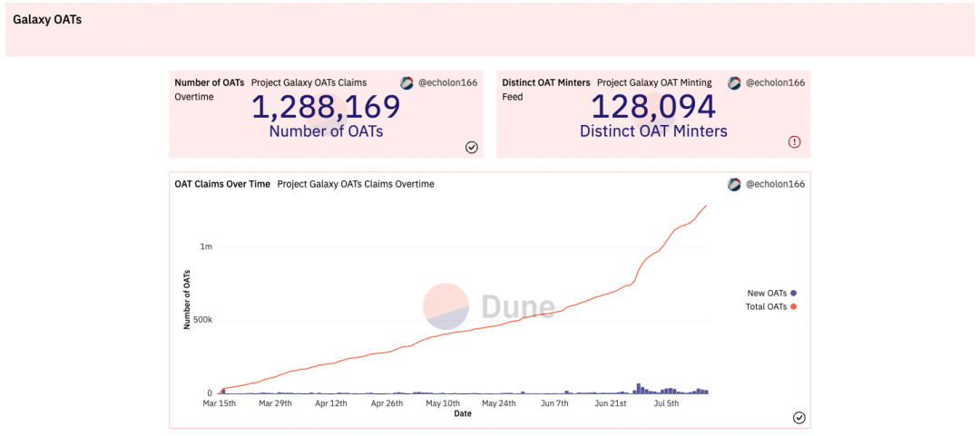Screen dimensions: 980x436
Task: Open the Project Galaxy OATs Claims Overtime link
Action: [356, 184]
